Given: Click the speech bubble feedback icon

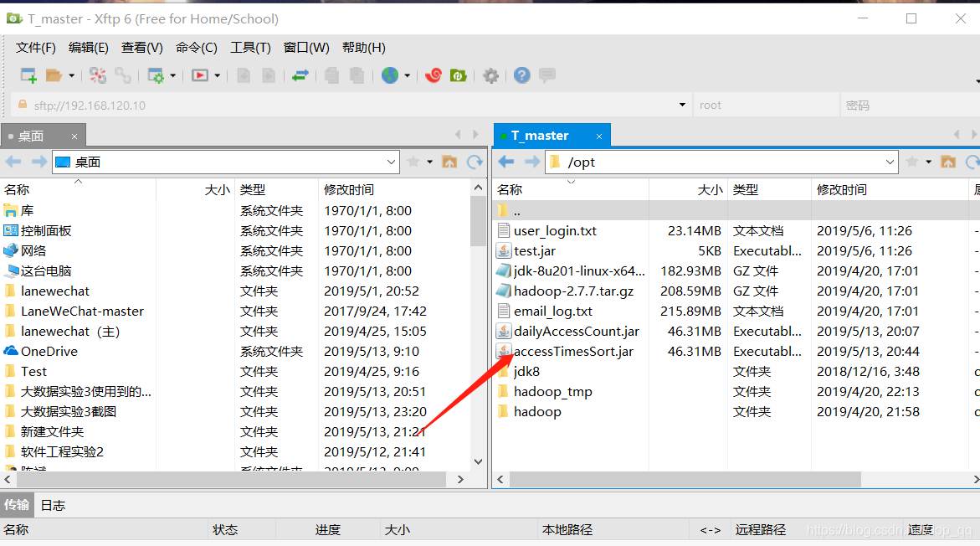Looking at the screenshot, I should pyautogui.click(x=547, y=75).
